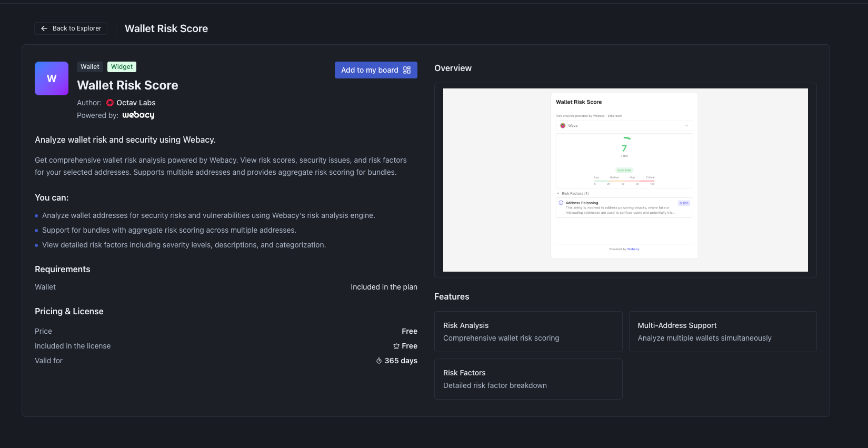Image resolution: width=868 pixels, height=448 pixels.
Task: Click the info icon beside Address Poisoning
Action: click(561, 203)
